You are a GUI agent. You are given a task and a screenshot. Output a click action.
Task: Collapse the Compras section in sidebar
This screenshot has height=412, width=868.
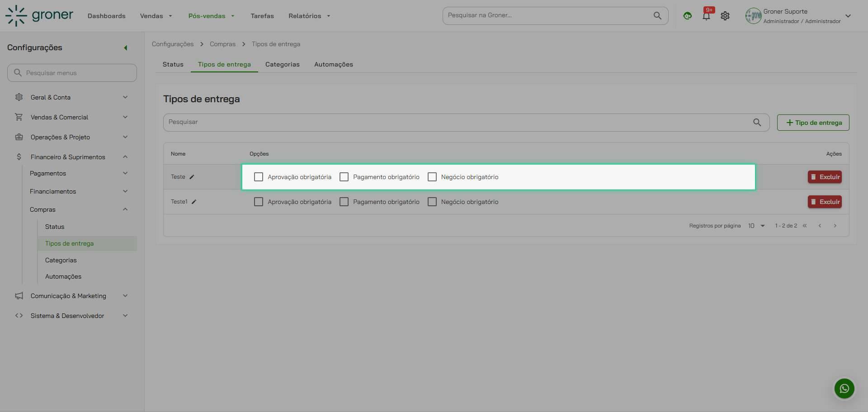(x=125, y=209)
